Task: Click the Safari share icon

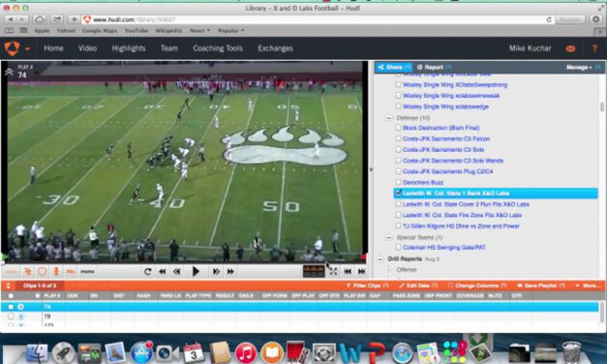Action: pos(57,19)
